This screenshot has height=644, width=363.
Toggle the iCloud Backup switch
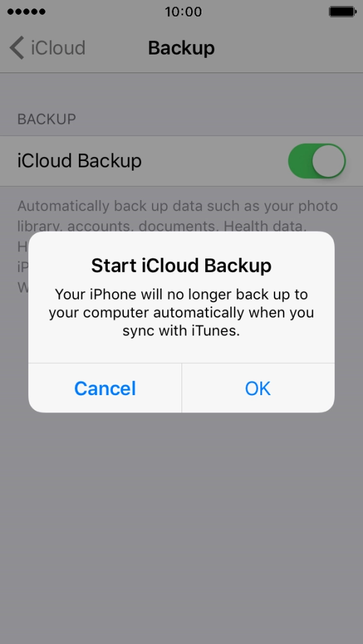(x=317, y=160)
